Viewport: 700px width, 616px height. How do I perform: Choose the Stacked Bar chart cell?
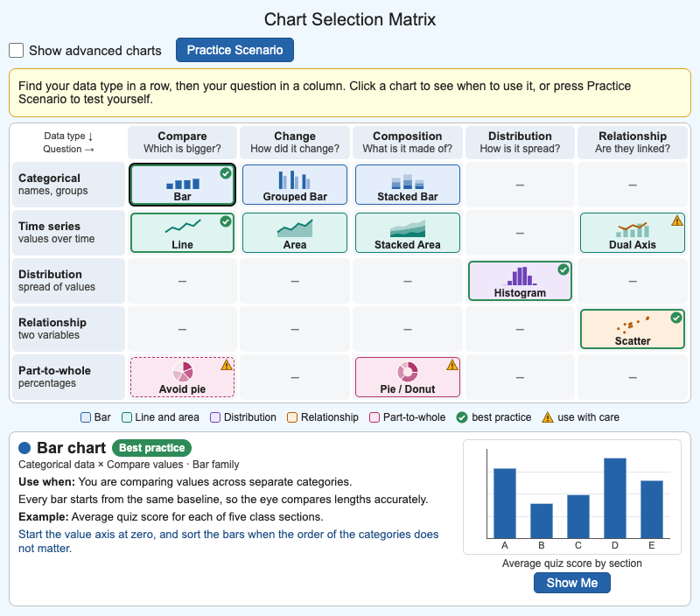[408, 185]
